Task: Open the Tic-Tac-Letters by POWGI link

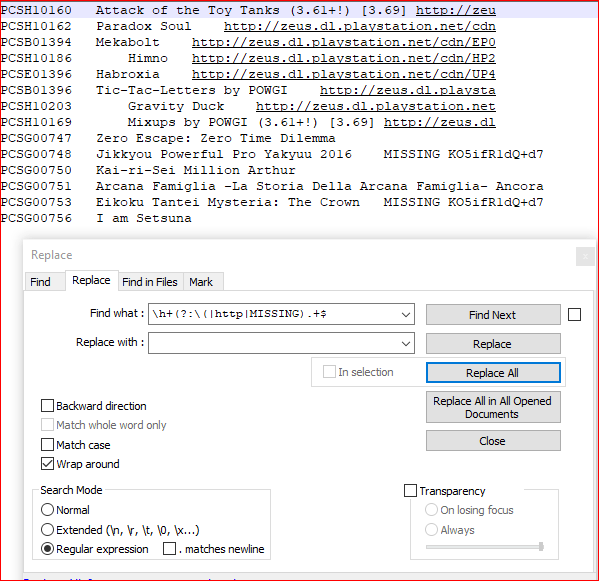Action: [x=408, y=90]
